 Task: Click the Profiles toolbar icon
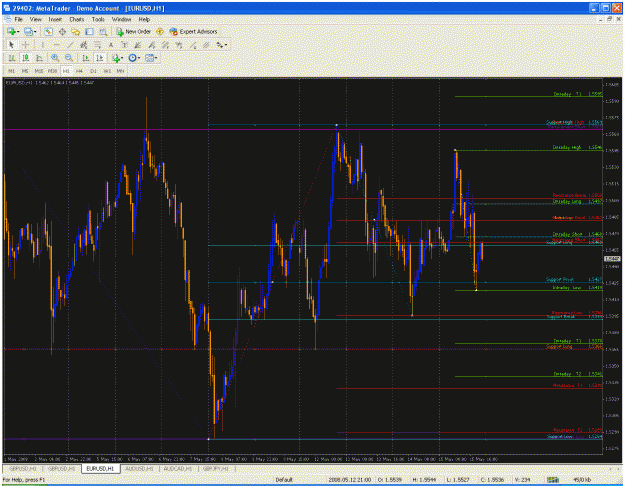tap(28, 31)
